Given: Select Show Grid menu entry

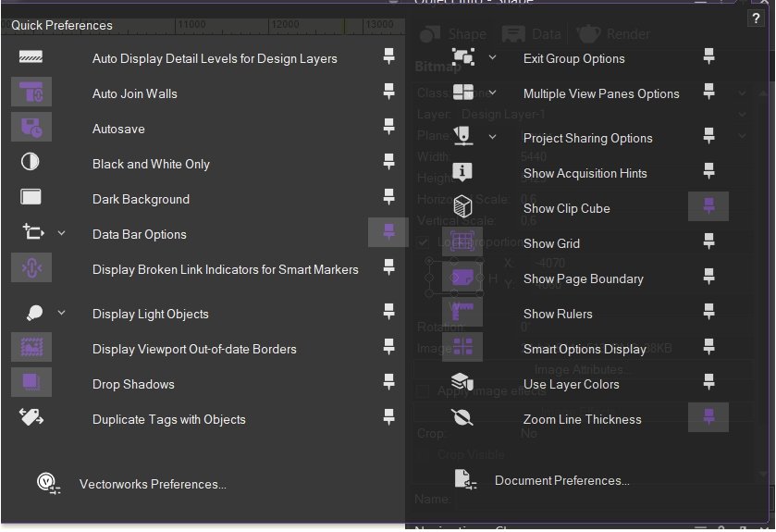Looking at the screenshot, I should (551, 243).
